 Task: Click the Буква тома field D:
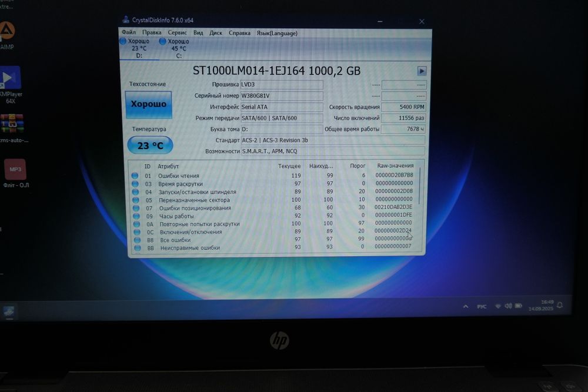point(281,129)
